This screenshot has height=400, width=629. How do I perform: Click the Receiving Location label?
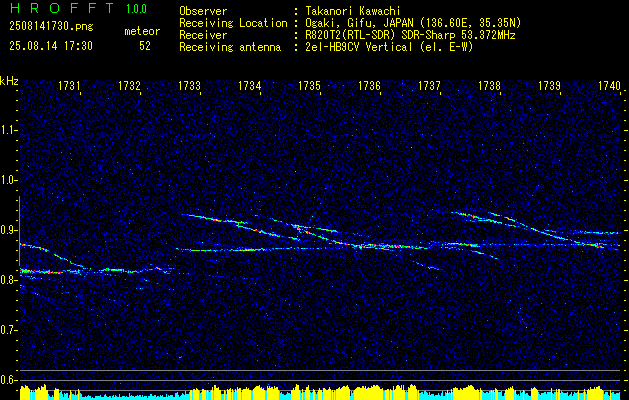pos(233,23)
